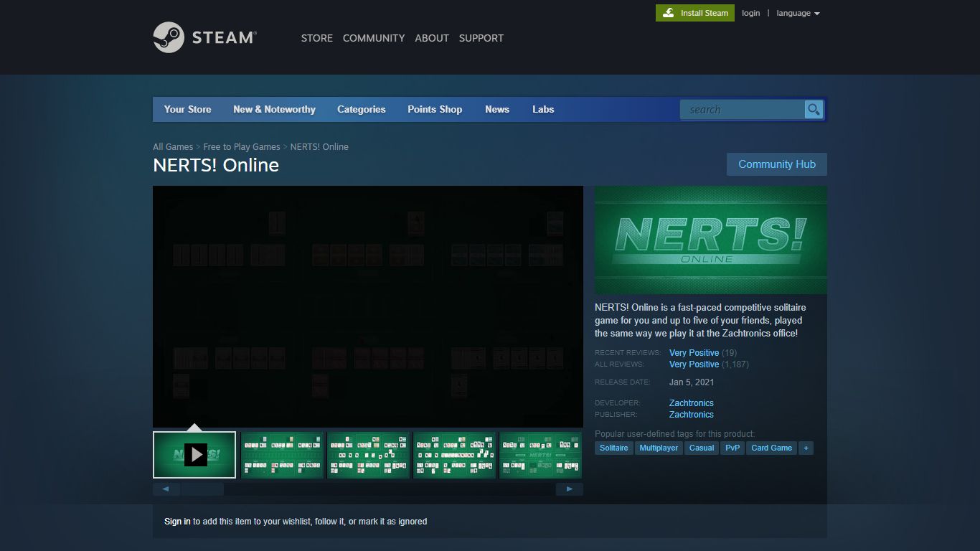This screenshot has width=980, height=551.
Task: Open the STORE menu
Action: pos(317,38)
